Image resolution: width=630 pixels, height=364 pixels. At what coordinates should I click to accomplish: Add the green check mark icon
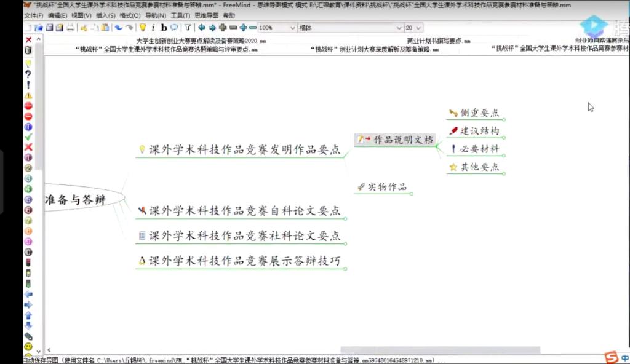pos(28,136)
